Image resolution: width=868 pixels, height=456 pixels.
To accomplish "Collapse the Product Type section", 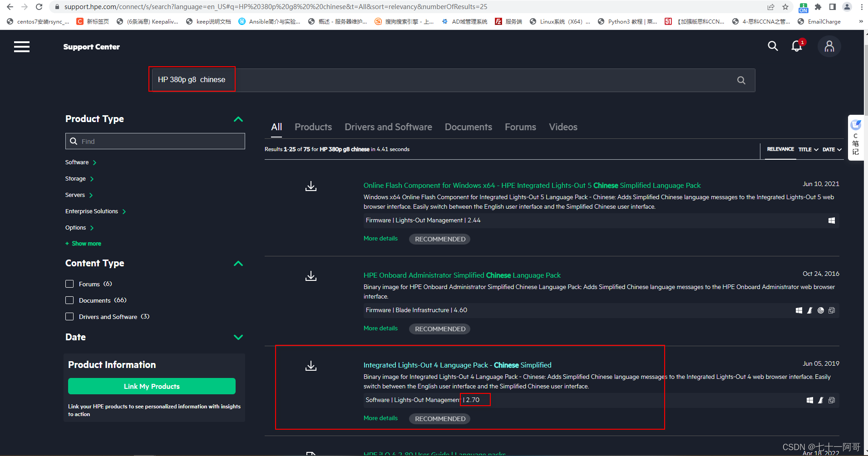I will (x=238, y=119).
